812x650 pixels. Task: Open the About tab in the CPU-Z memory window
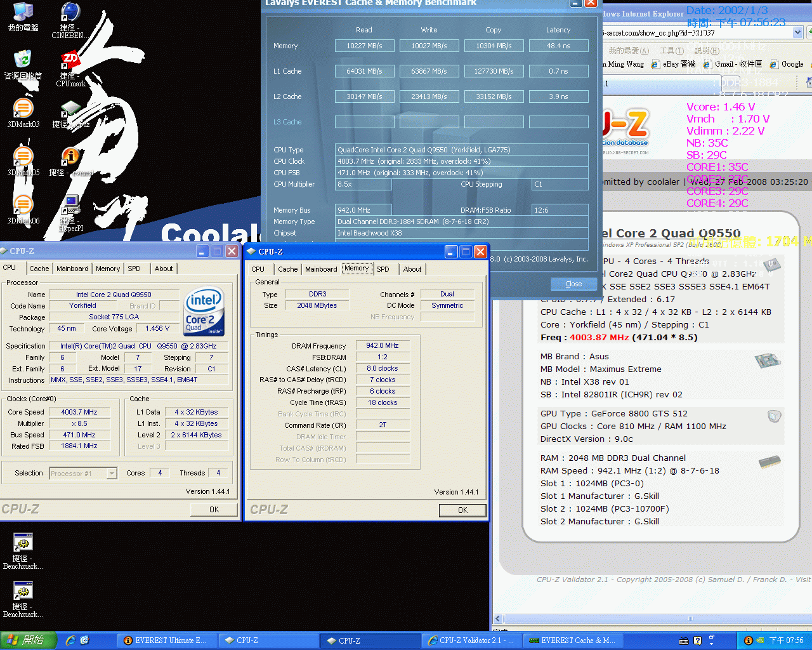coord(412,269)
